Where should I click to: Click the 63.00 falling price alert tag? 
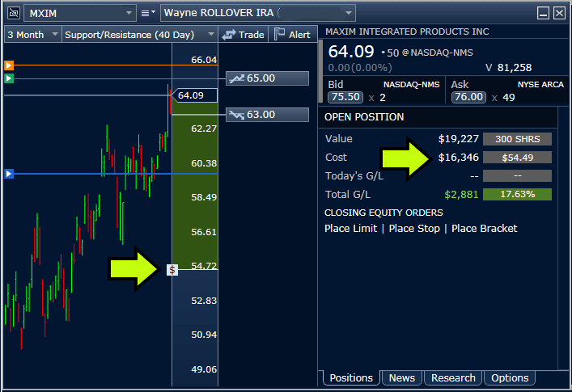click(x=267, y=115)
